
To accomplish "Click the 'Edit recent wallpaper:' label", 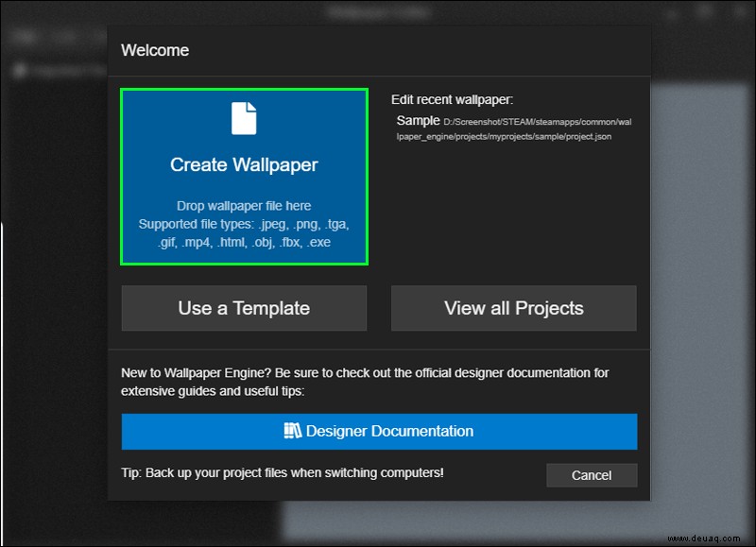I will coord(453,100).
